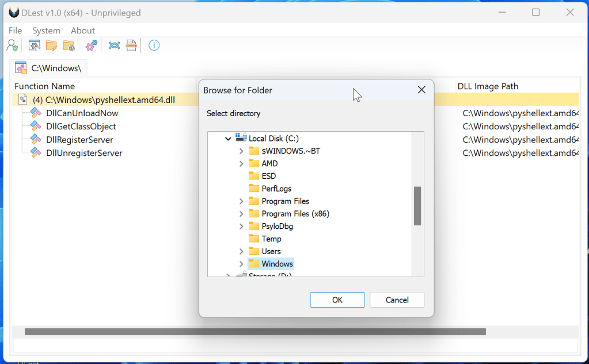Click the purple and blue gears icon
Image resolution: width=589 pixels, height=364 pixels.
pyautogui.click(x=91, y=45)
